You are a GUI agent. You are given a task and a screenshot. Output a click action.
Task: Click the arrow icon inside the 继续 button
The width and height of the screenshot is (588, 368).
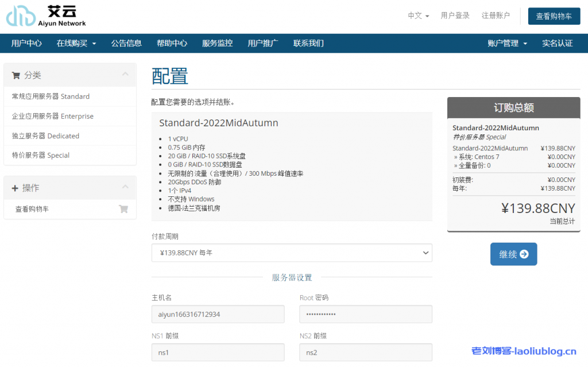(523, 254)
